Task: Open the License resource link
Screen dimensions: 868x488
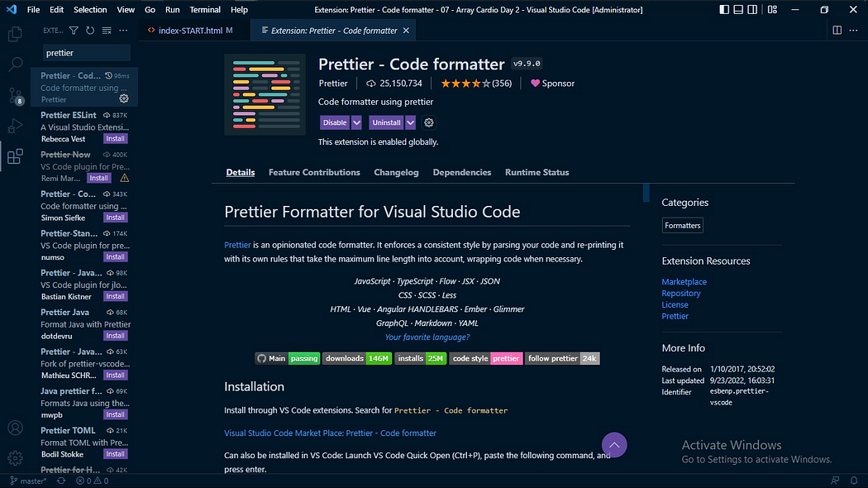Action: pyautogui.click(x=675, y=304)
